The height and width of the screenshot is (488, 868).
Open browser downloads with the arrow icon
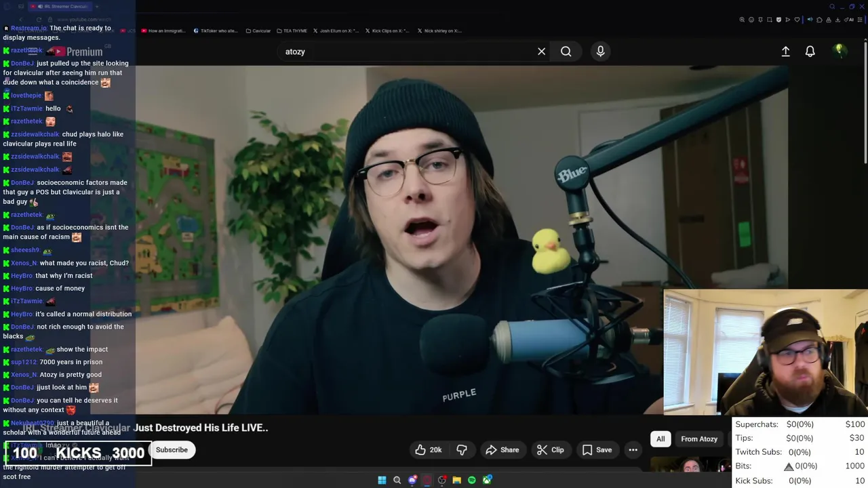(837, 20)
